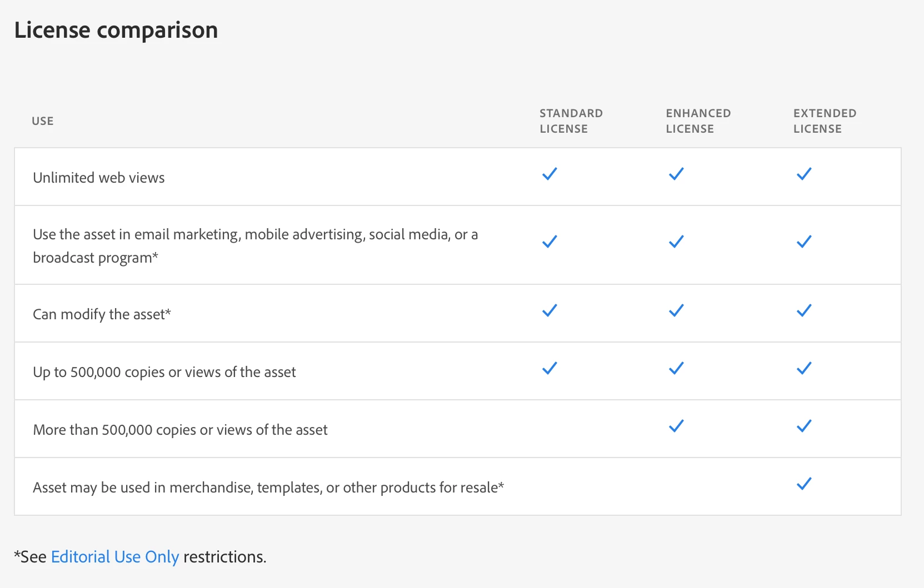Click the Extended License column header
Viewport: 924px width, 588px height.
coord(825,121)
